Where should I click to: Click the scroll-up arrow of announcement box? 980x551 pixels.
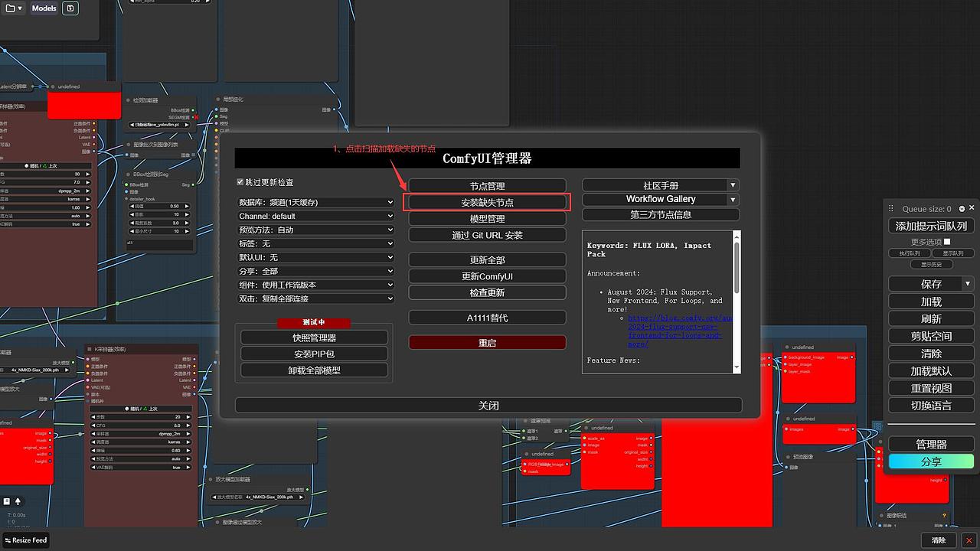[737, 236]
